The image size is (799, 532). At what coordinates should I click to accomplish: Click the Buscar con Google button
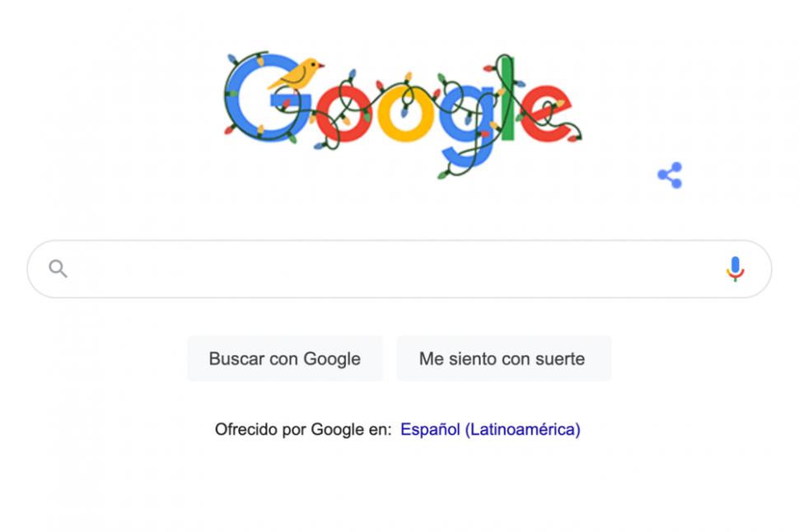coord(285,358)
